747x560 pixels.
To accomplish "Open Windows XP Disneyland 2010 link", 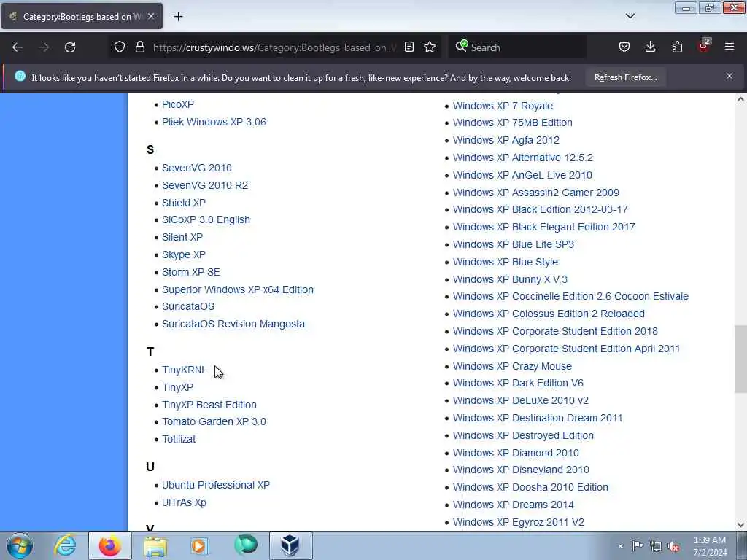I will click(521, 470).
